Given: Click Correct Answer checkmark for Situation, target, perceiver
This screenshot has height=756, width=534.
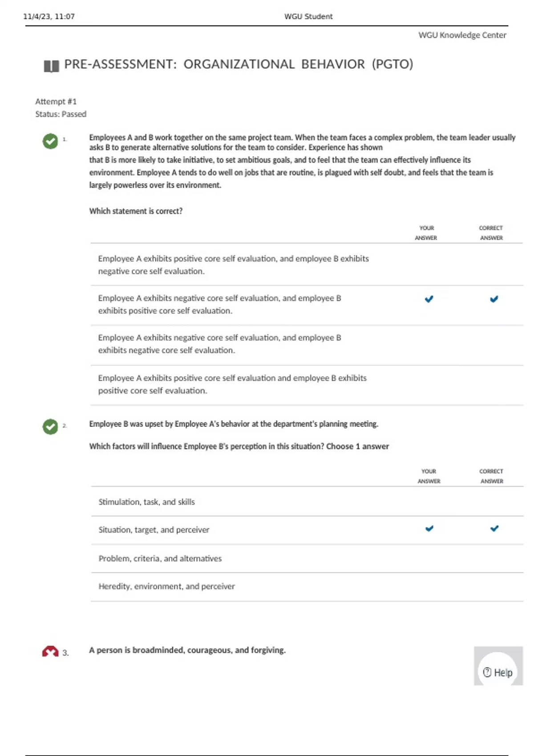Looking at the screenshot, I should click(x=494, y=528).
